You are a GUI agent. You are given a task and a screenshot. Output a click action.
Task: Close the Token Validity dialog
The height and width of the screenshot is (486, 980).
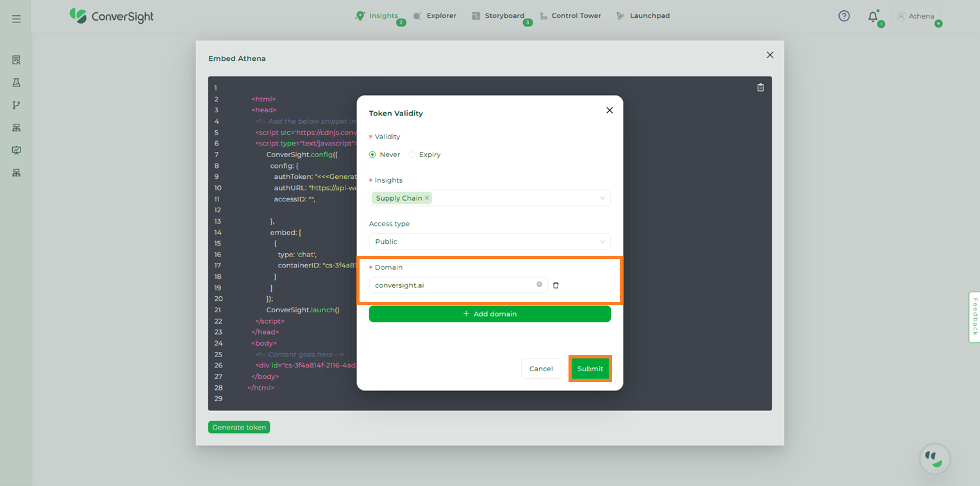[x=610, y=110]
